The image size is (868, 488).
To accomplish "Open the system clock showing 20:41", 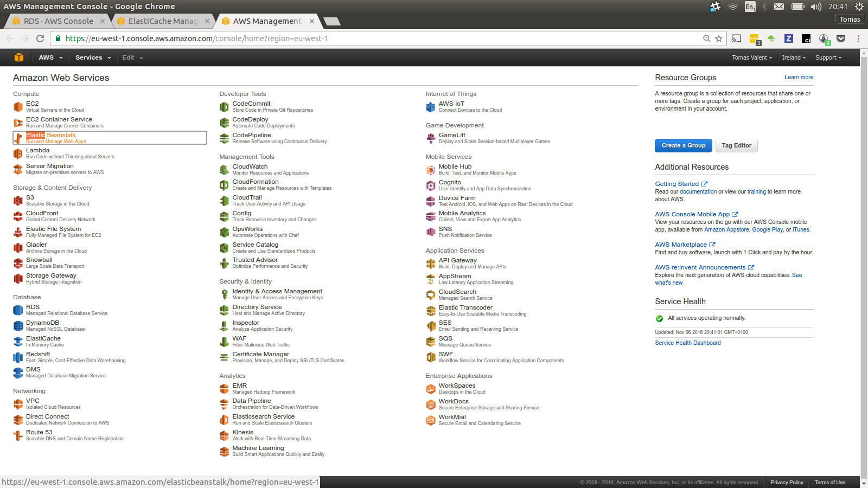I will (x=838, y=7).
